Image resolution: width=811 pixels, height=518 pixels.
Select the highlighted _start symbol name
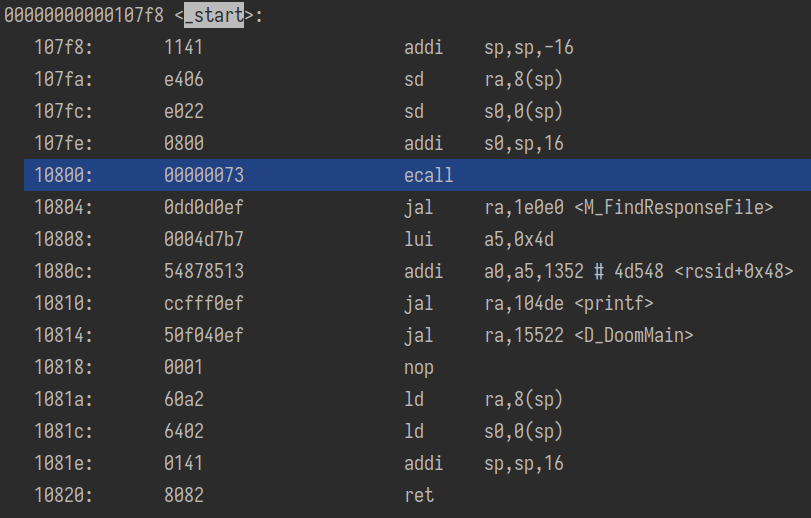[214, 15]
